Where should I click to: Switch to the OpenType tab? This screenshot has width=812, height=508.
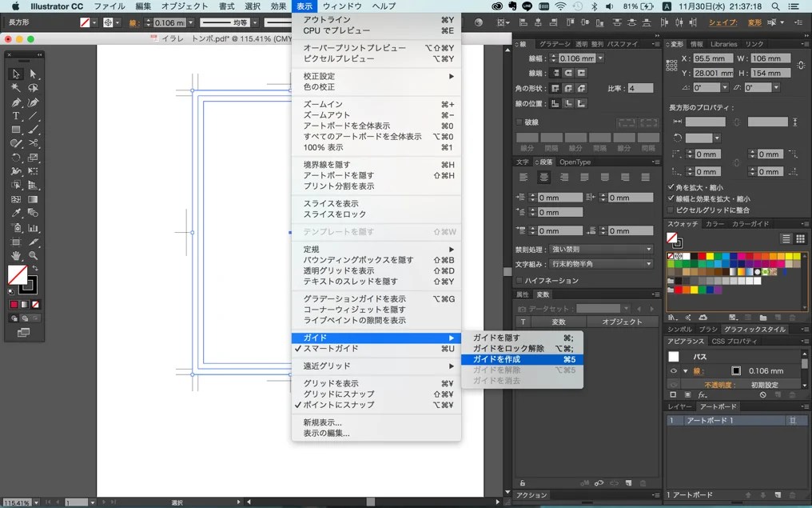575,162
